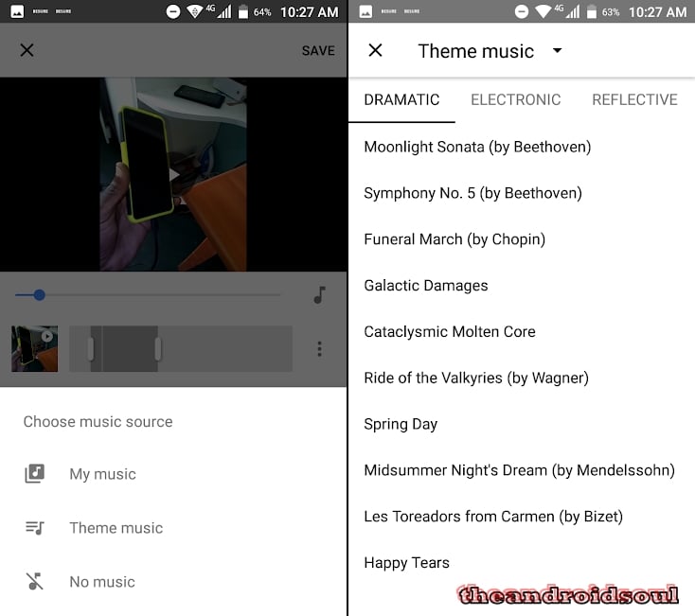Select Les Toreadors from Carmen (by Bizet)
Screen dimensions: 695x616
click(x=522, y=517)
